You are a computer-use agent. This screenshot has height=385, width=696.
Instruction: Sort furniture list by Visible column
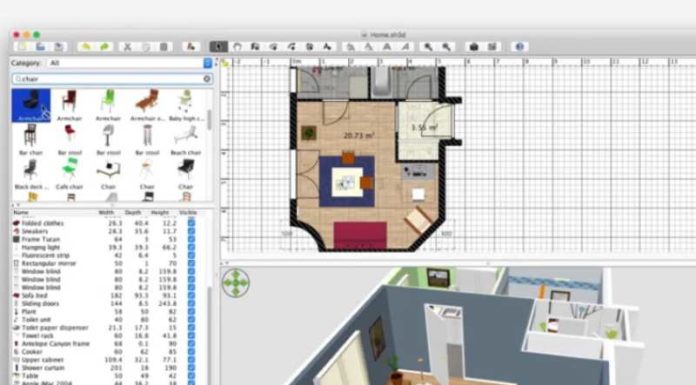tap(188, 213)
